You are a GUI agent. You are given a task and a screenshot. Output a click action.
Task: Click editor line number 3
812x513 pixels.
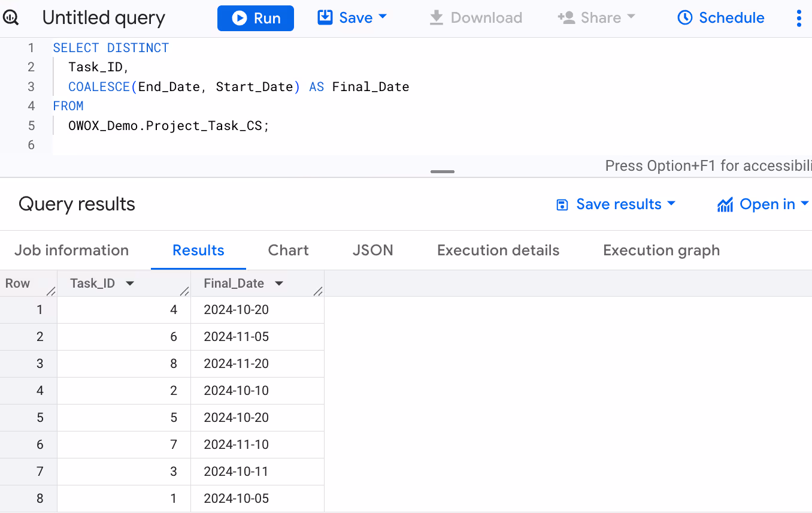pos(31,87)
